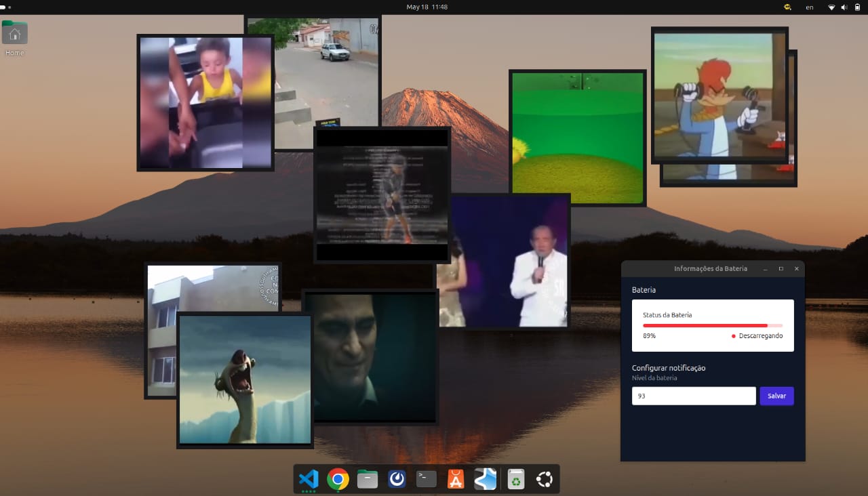The height and width of the screenshot is (496, 868).
Task: Click the yellow emoji tray indicator
Action: click(x=787, y=7)
